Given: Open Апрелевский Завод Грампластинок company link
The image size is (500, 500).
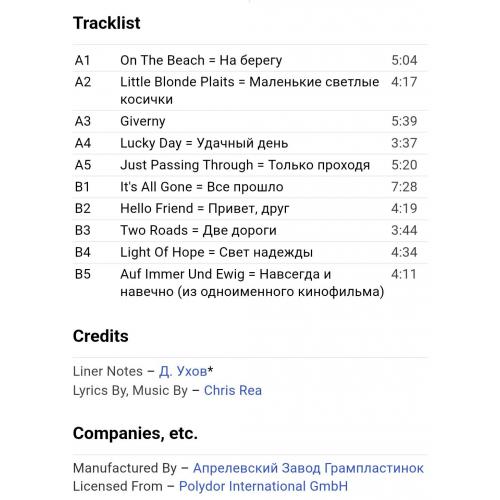Looking at the screenshot, I should click(x=308, y=468).
